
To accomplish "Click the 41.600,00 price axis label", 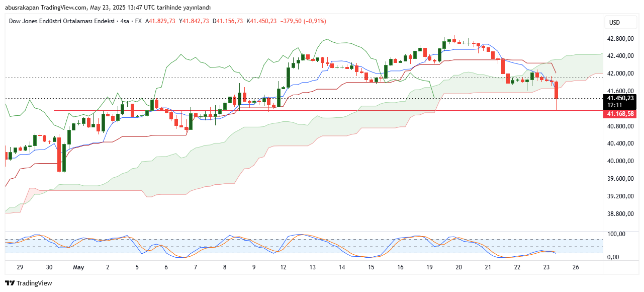I will (x=621, y=91).
